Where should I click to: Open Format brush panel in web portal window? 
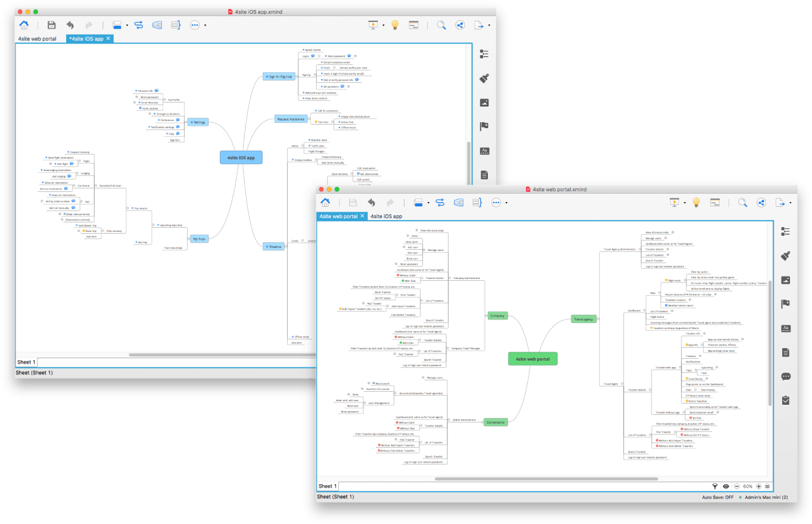pyautogui.click(x=786, y=256)
